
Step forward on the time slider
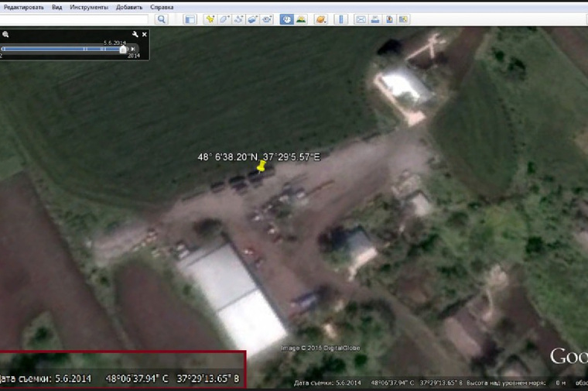click(133, 49)
